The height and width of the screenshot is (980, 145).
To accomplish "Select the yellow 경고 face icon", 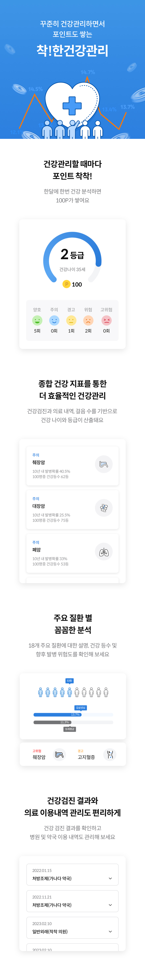I will click(x=71, y=320).
